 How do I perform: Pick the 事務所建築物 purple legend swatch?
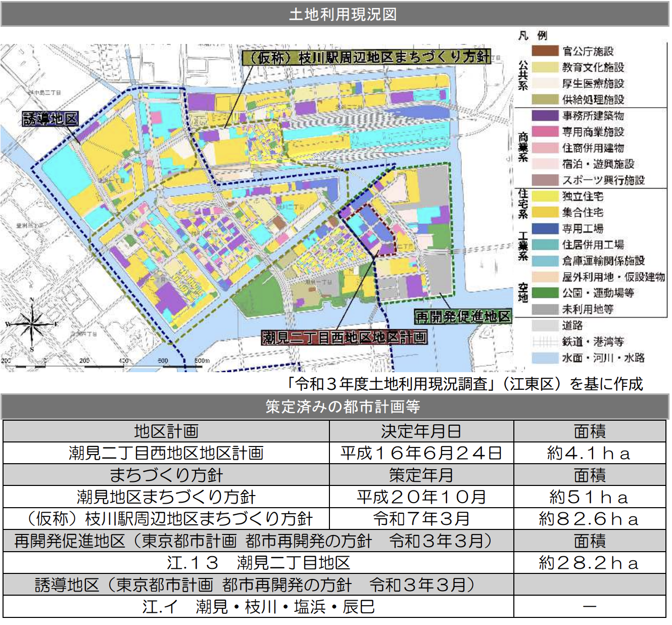[x=545, y=116]
